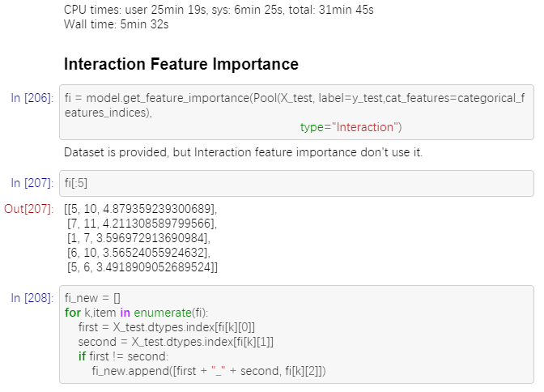544x392 pixels.
Task: Click the In [208] cell prompt
Action: (32, 298)
